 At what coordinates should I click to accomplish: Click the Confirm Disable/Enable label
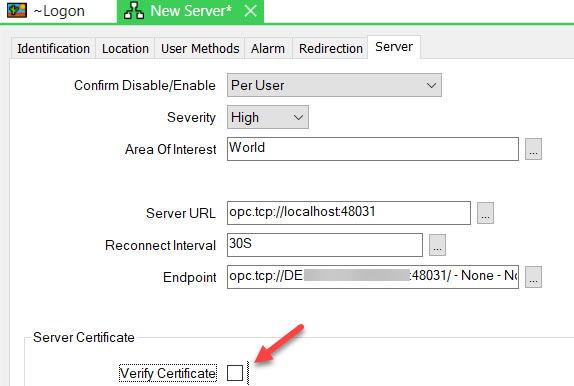pos(145,85)
